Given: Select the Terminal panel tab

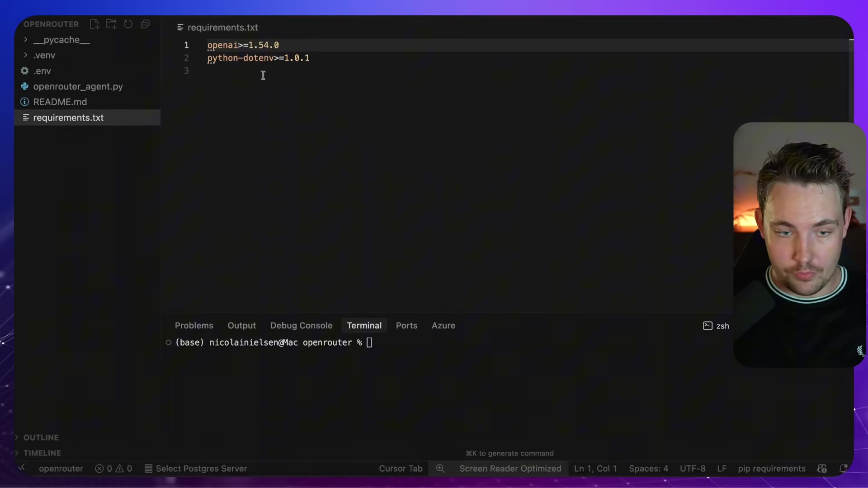Looking at the screenshot, I should coord(364,326).
